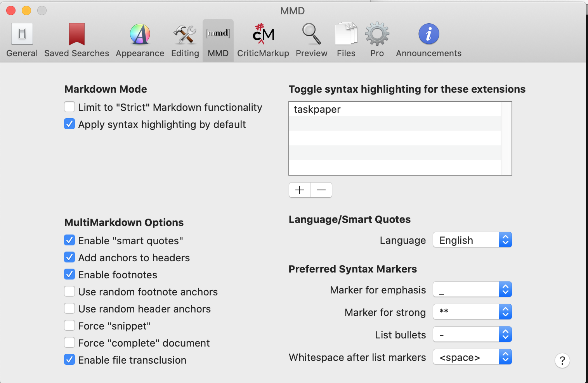Image resolution: width=588 pixels, height=383 pixels.
Task: Enable Limit to "Strict" Markdown functionality
Action: click(69, 107)
